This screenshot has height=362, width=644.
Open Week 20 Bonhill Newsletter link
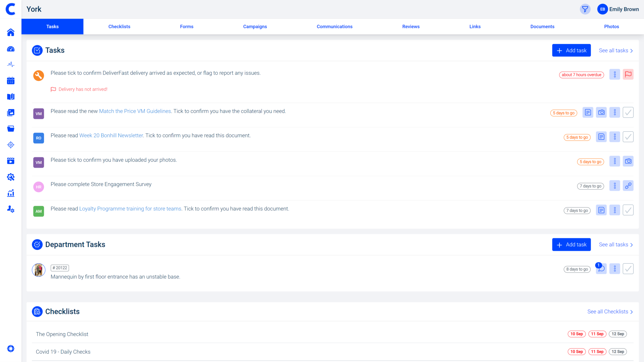111,135
